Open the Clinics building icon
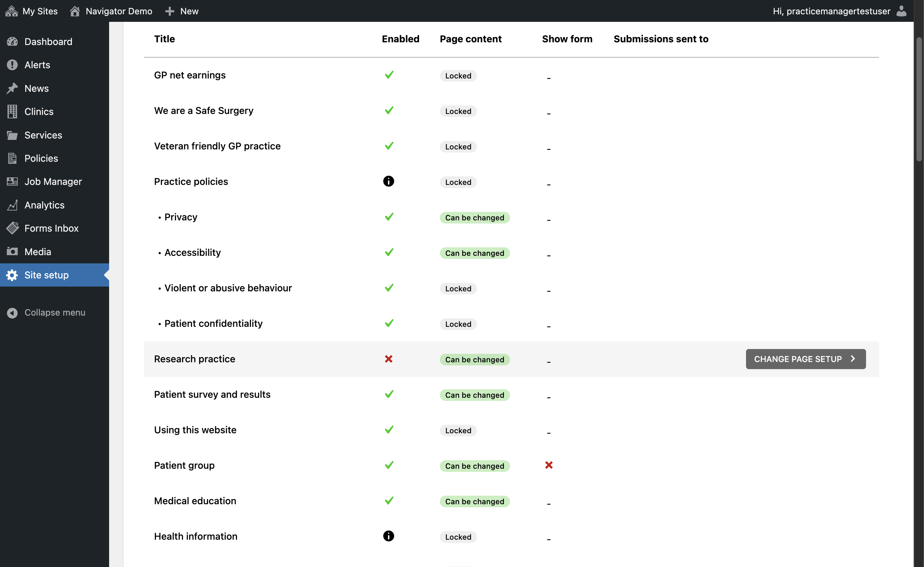 coord(12,112)
